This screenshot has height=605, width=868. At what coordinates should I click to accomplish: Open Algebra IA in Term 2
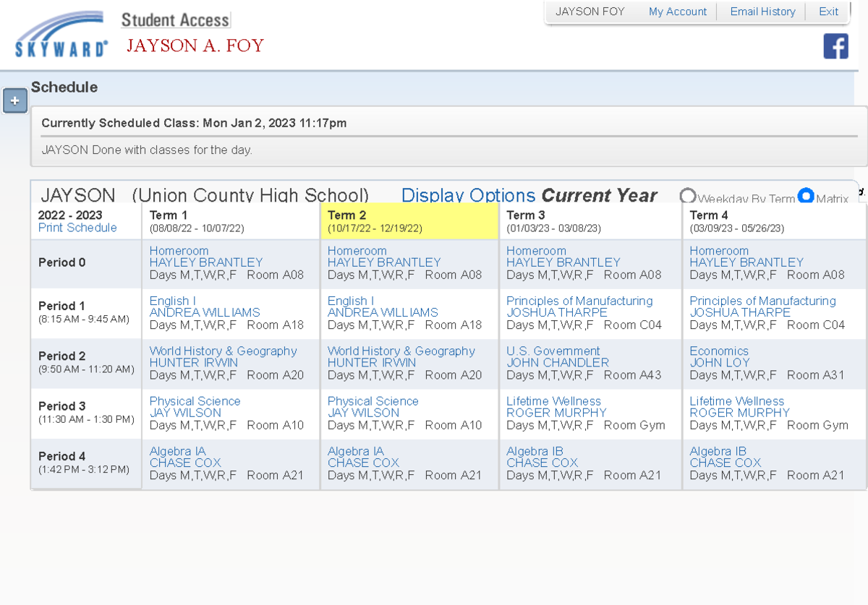[354, 451]
